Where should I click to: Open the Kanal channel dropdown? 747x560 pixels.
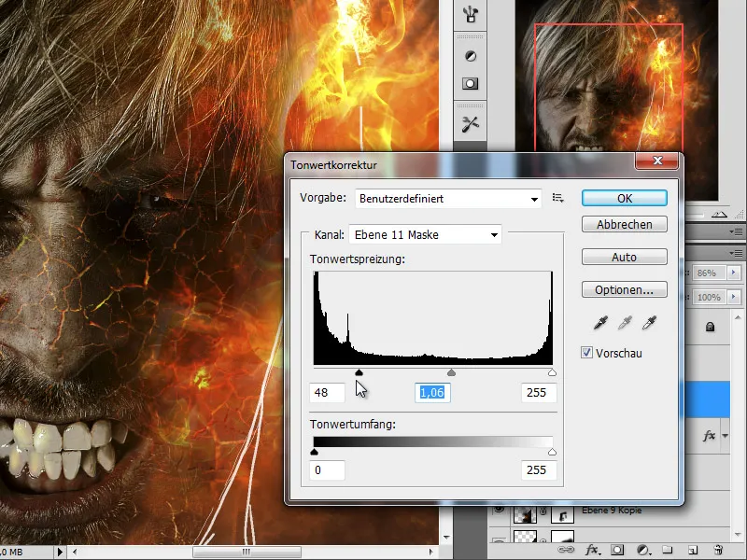point(425,235)
